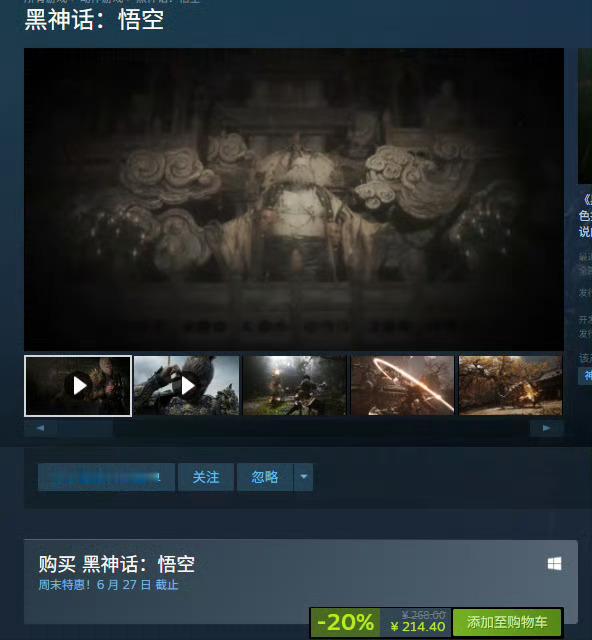Viewport: 592px width, 640px height.
Task: Play the second trailer thumbnail with hand
Action: (187, 386)
